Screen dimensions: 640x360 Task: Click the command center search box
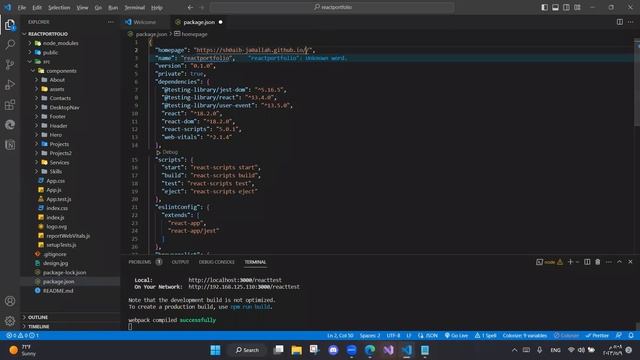pyautogui.click(x=332, y=7)
